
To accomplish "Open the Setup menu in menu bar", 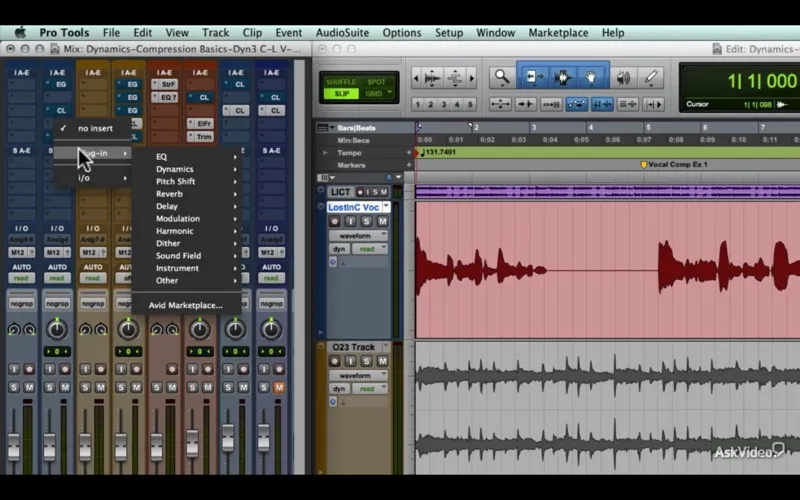I will pos(449,33).
